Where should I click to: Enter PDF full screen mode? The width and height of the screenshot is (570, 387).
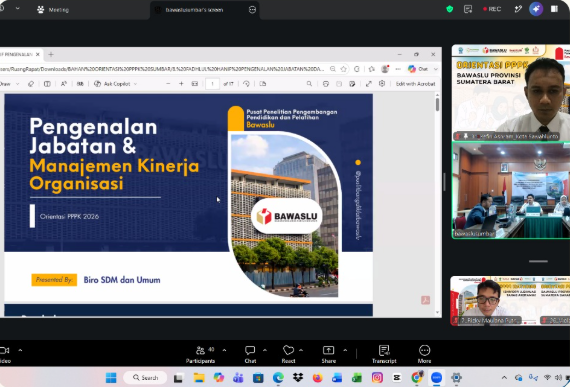click(369, 84)
